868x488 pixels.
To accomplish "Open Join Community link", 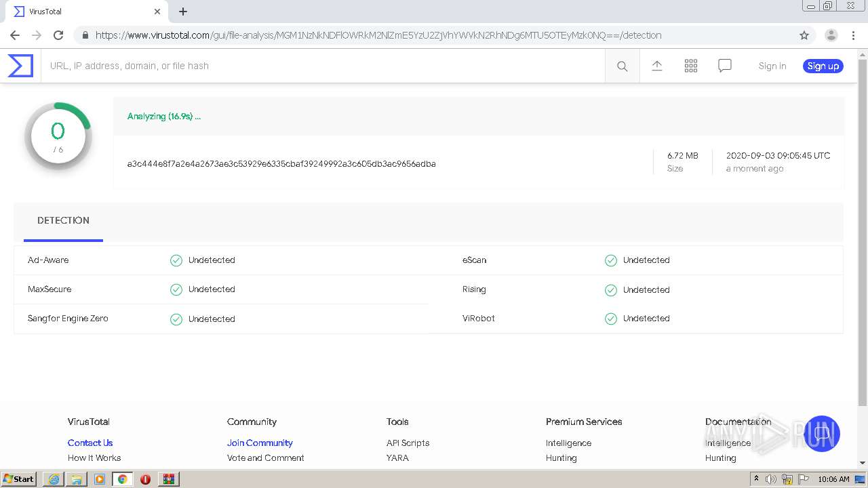I will (260, 443).
